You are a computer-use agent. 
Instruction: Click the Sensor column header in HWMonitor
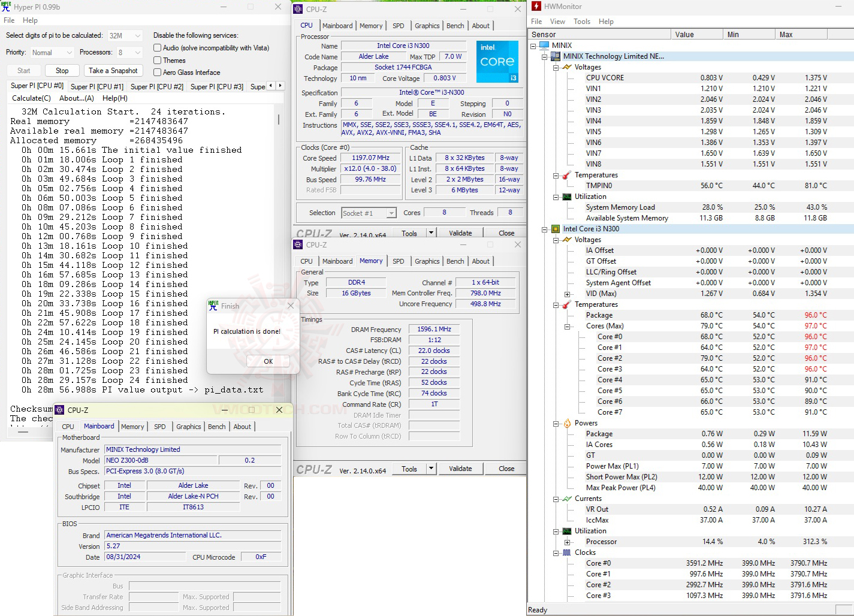pyautogui.click(x=599, y=35)
